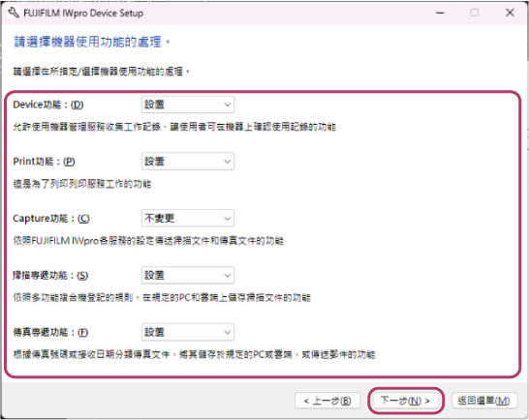Open the Device功能 dropdown
The image size is (529, 420).
(188, 105)
